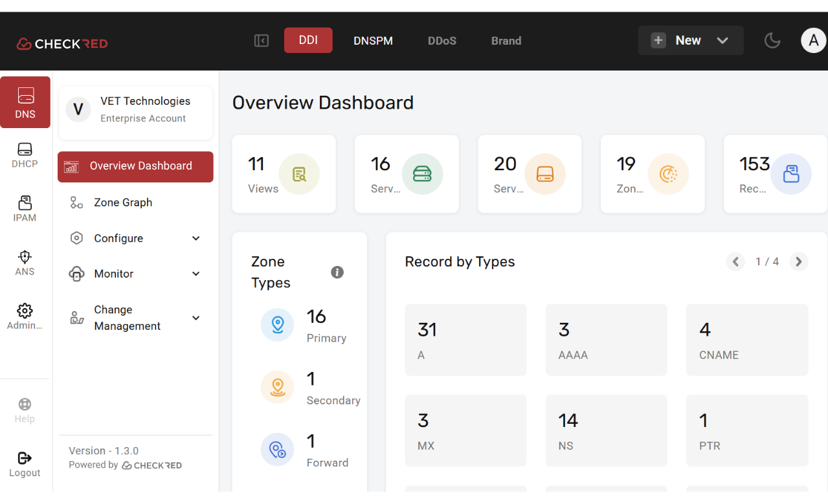Image resolution: width=828 pixels, height=504 pixels.
Task: Click the Help lifebuoy icon
Action: 25,410
